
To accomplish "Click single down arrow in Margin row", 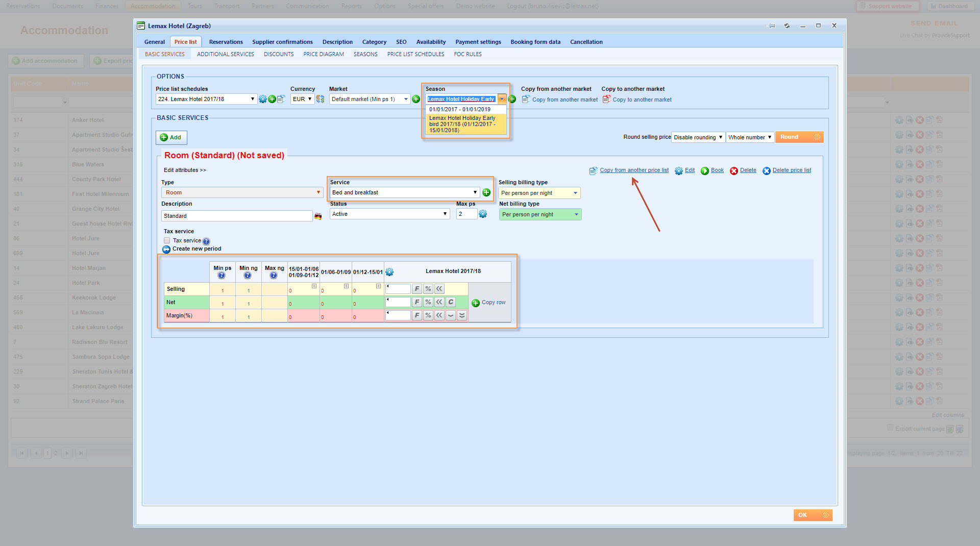I will [451, 315].
